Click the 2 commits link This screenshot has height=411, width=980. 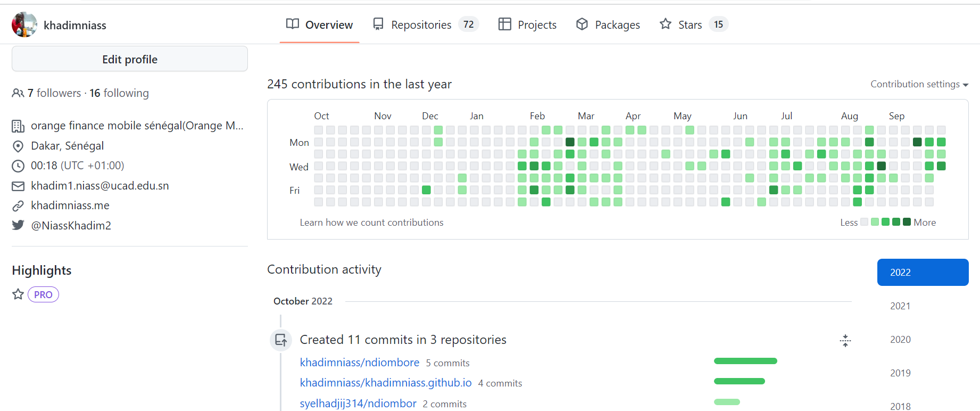[445, 404]
